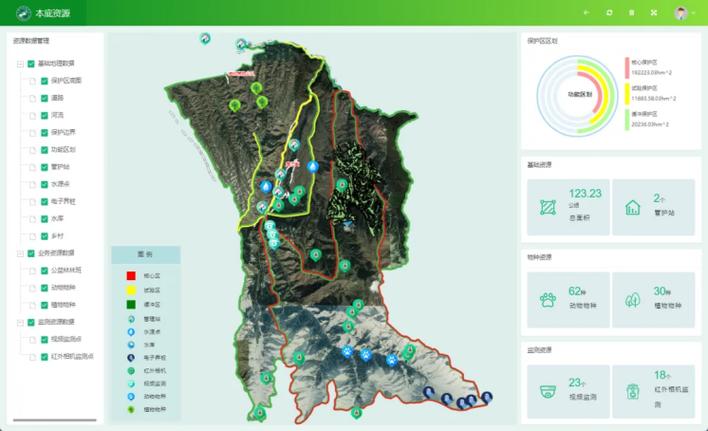Toggle the 管护站 layer checkbox

point(44,167)
